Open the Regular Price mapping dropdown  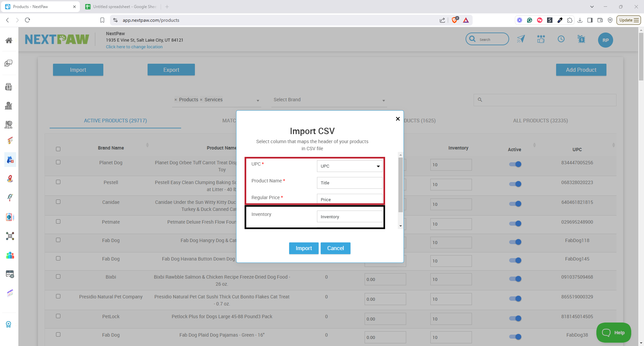pos(350,199)
